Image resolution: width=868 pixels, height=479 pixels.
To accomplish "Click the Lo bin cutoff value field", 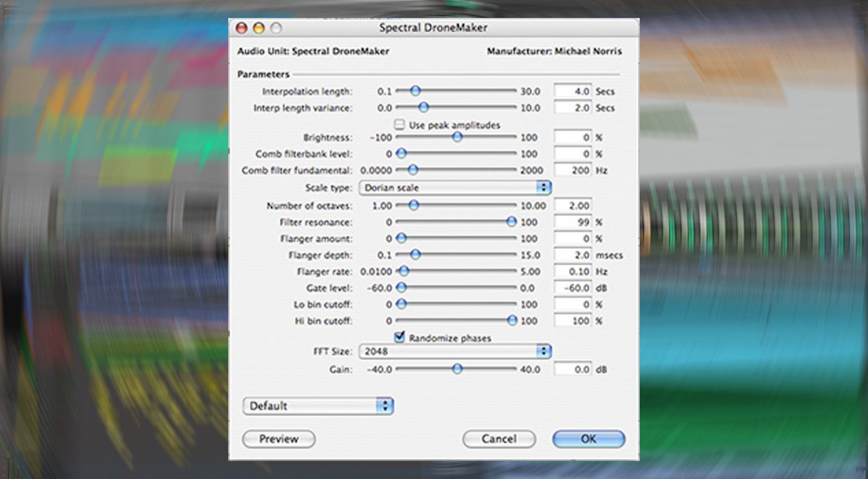I will click(x=572, y=304).
